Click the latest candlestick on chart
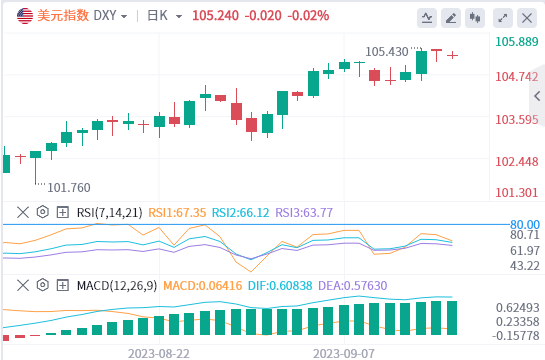 (x=452, y=55)
